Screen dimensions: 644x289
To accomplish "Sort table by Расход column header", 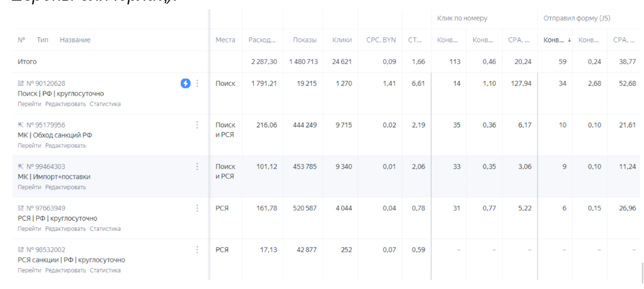I will (x=262, y=40).
